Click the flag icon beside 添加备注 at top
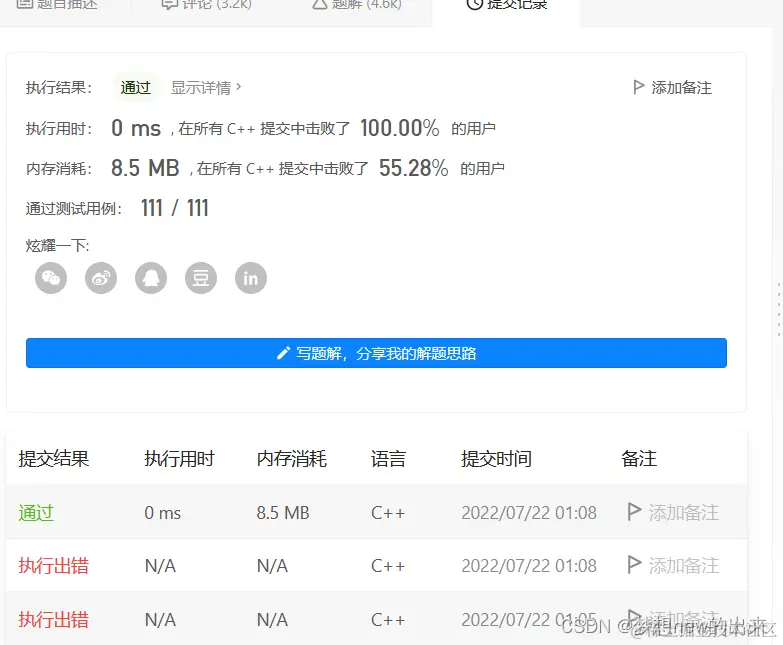This screenshot has height=645, width=783. 638,87
